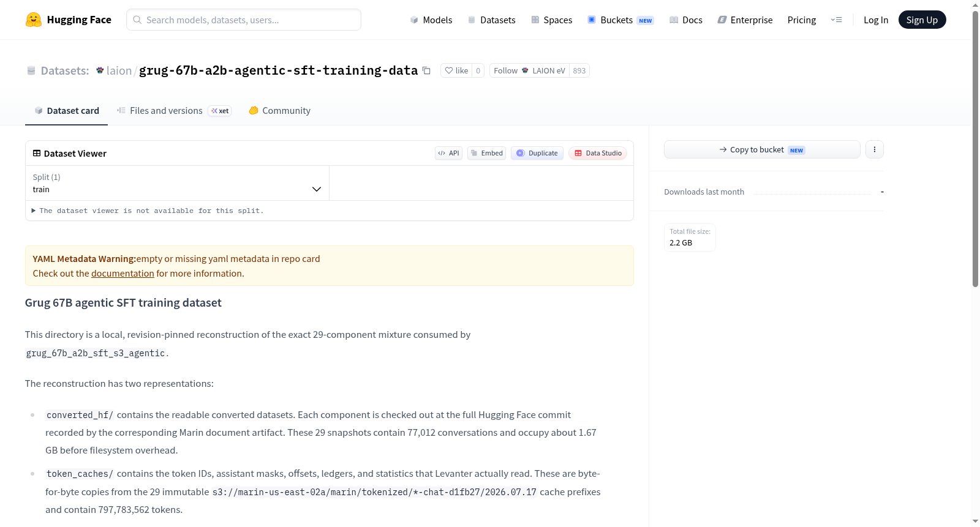This screenshot has height=527, width=980.
Task: Expand the dataset viewer not available message
Action: [x=148, y=211]
